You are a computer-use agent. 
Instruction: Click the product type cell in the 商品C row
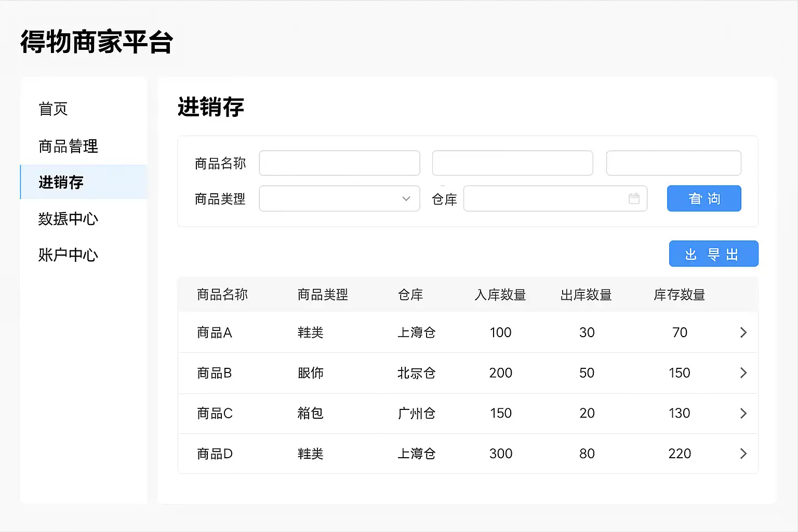(311, 414)
